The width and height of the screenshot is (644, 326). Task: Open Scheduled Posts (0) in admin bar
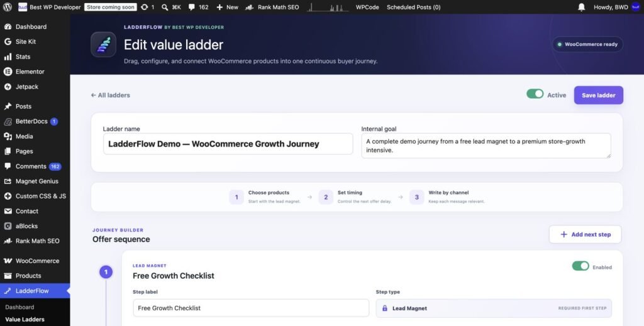(x=414, y=7)
